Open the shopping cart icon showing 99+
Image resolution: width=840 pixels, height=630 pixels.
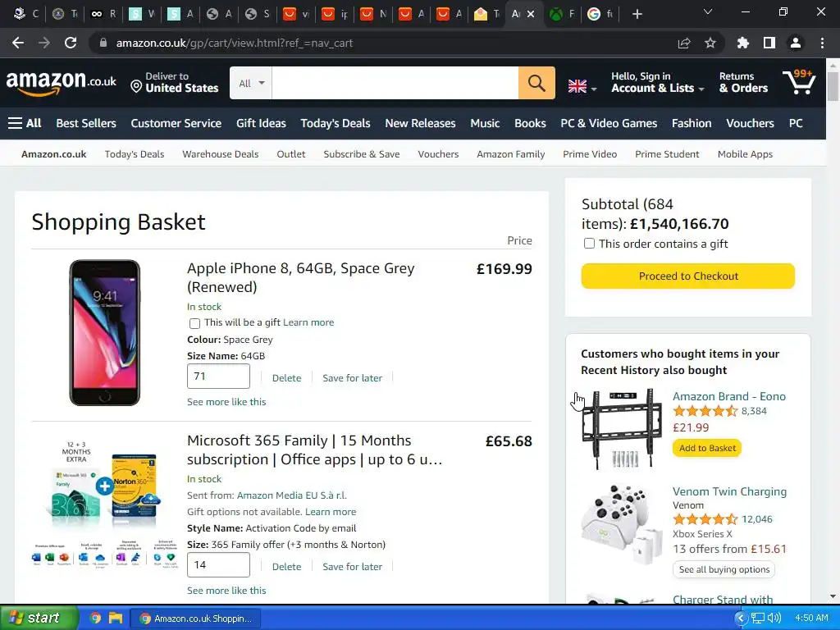click(799, 82)
